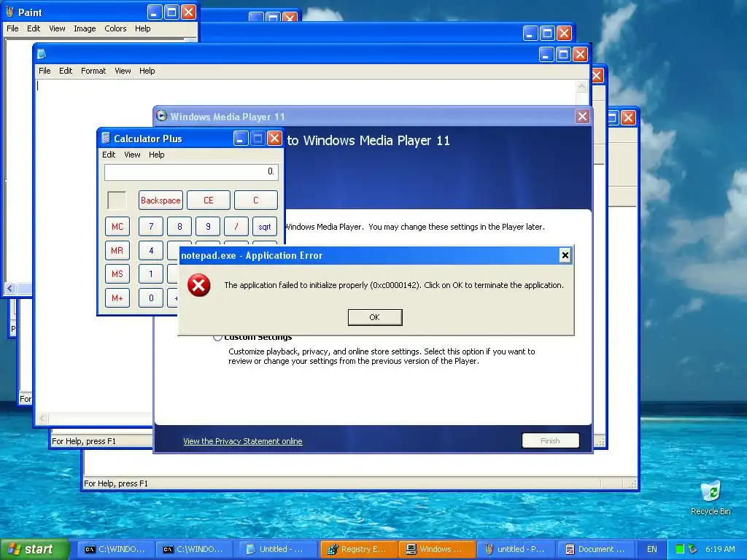
Task: Click the M+ memory add button
Action: 117,298
